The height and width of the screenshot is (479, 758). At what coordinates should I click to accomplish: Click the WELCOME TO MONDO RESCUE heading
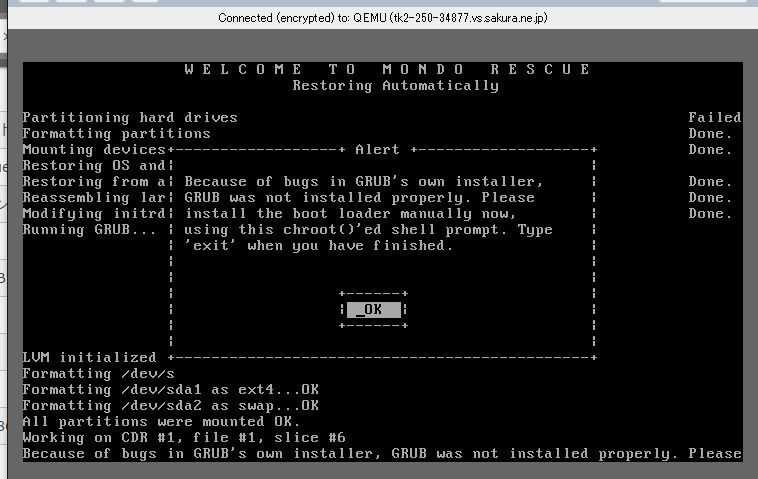tap(388, 70)
